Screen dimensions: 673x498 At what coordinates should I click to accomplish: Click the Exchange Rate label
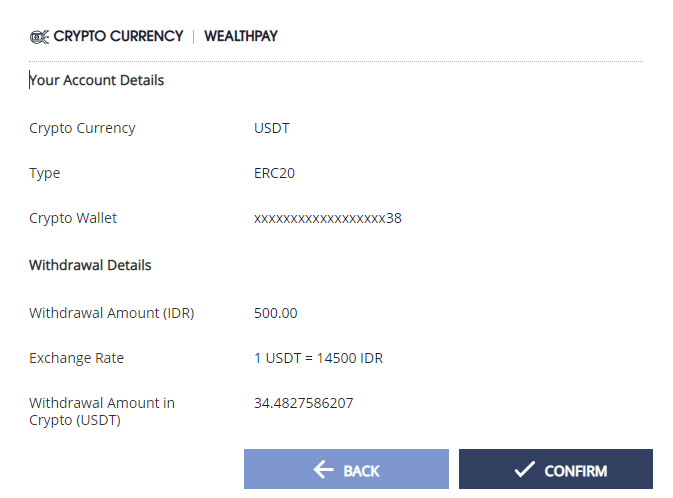point(77,358)
